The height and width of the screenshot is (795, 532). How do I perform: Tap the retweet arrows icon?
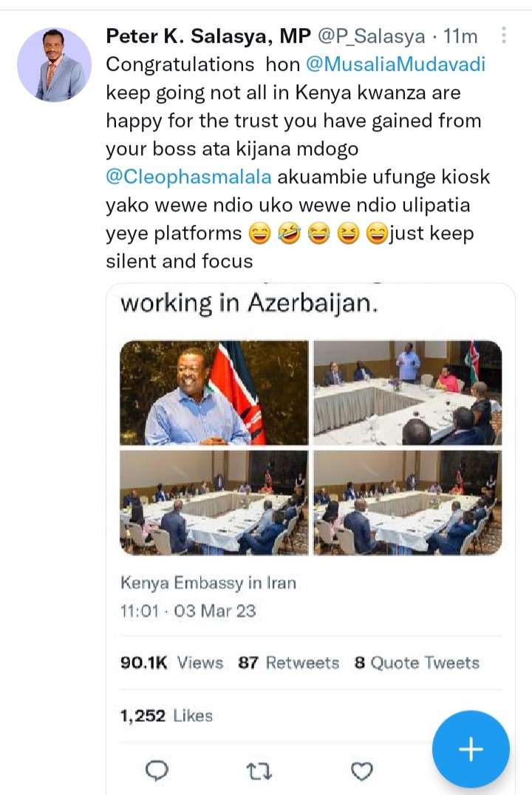[259, 771]
